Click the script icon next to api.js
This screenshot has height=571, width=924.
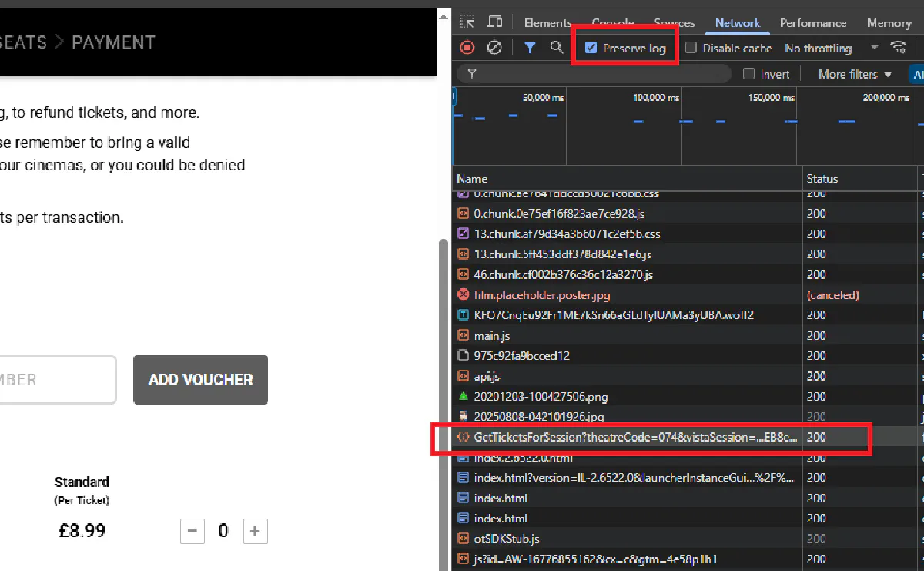click(x=464, y=376)
